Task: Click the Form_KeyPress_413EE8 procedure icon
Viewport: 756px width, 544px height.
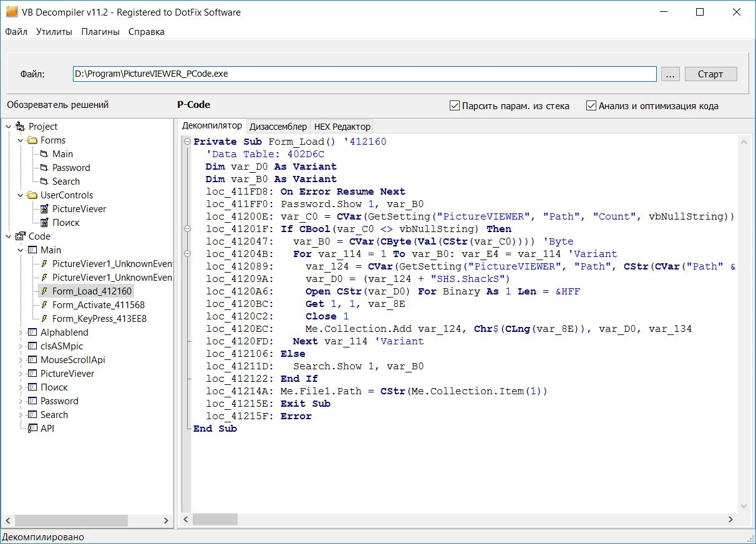Action: pyautogui.click(x=44, y=319)
